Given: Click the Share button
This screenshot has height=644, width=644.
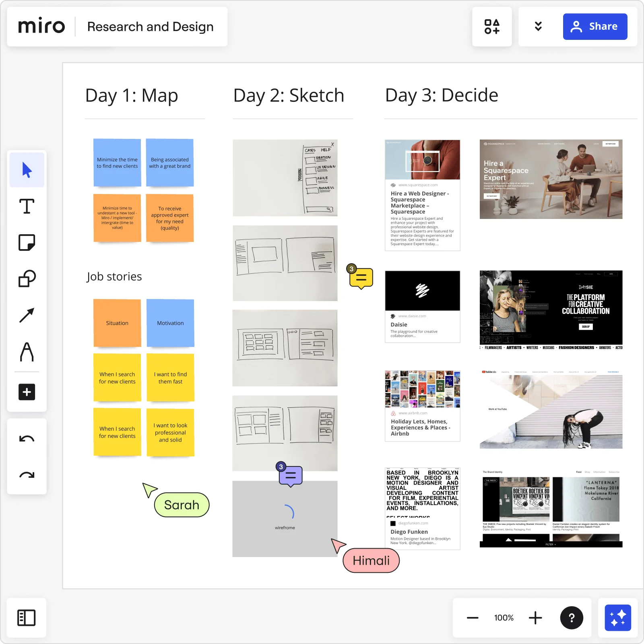Looking at the screenshot, I should [x=595, y=27].
